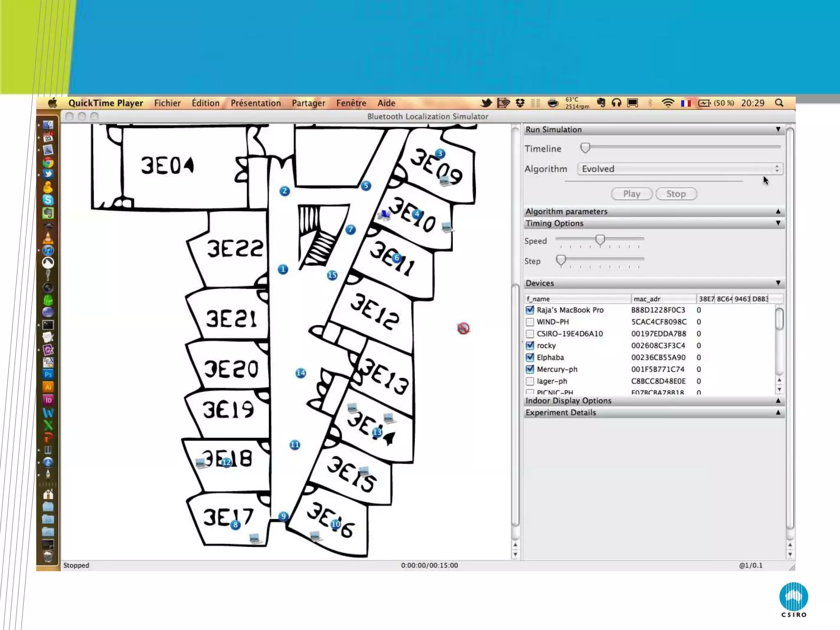Click beacon marker 7 beside the stairs
The height and width of the screenshot is (630, 840).
click(x=350, y=229)
